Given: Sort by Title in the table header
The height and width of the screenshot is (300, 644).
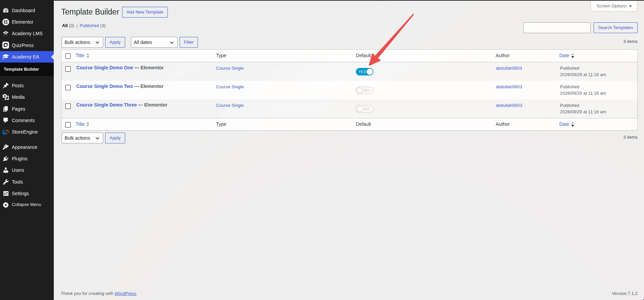Looking at the screenshot, I should pos(83,55).
